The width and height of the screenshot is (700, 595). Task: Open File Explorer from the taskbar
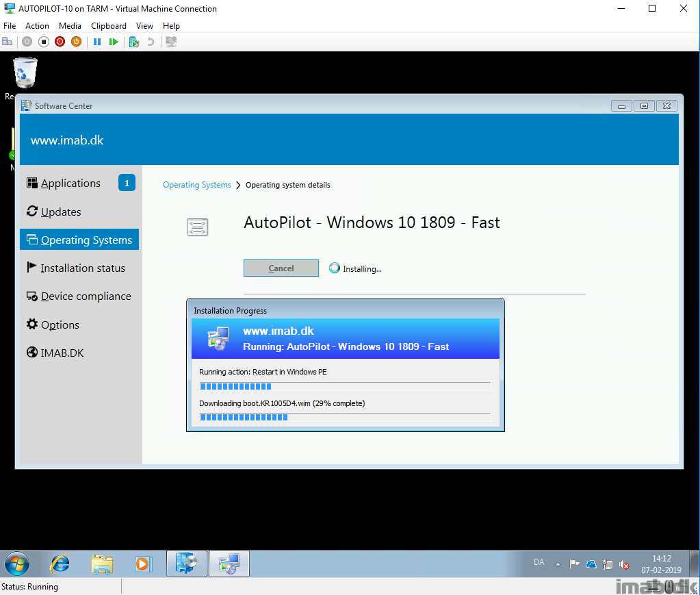pyautogui.click(x=102, y=564)
